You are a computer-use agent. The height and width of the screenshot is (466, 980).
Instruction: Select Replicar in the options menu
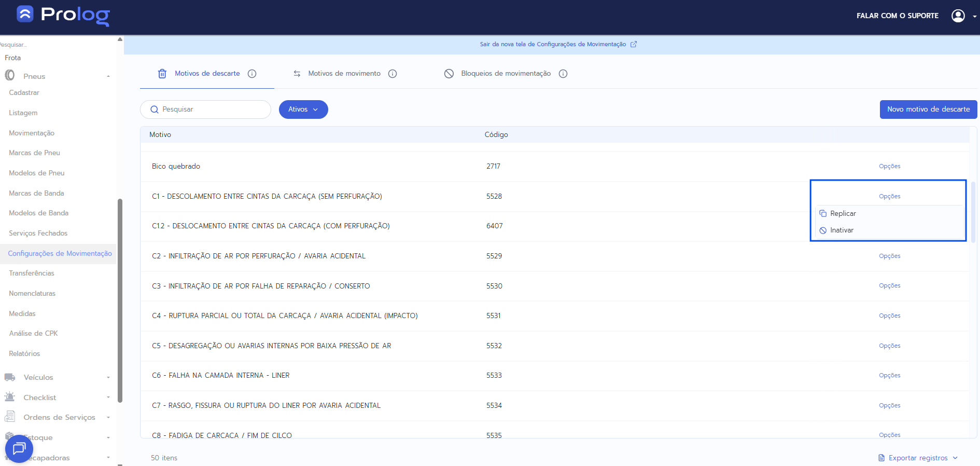click(843, 213)
